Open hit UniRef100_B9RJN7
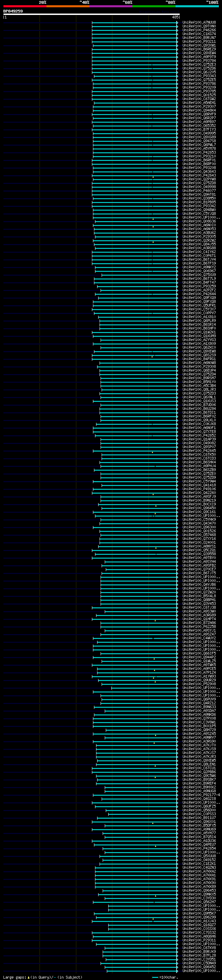The height and width of the screenshot is (980, 222). 199,38
